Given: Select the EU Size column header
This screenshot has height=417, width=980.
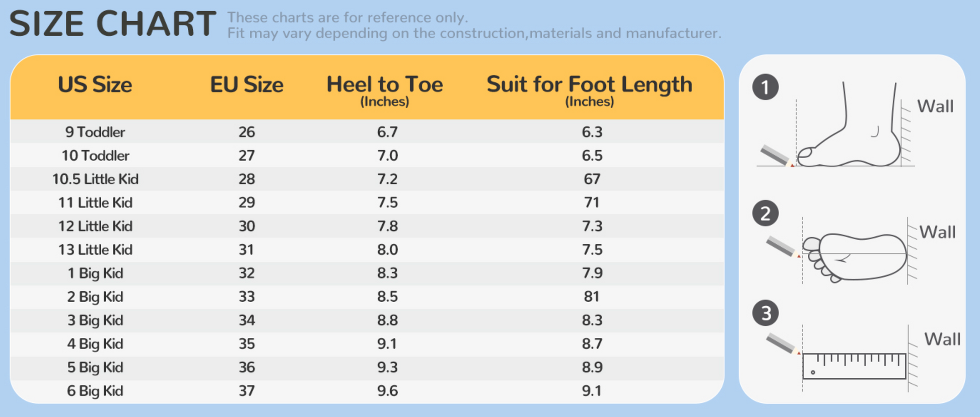Looking at the screenshot, I should (x=246, y=85).
